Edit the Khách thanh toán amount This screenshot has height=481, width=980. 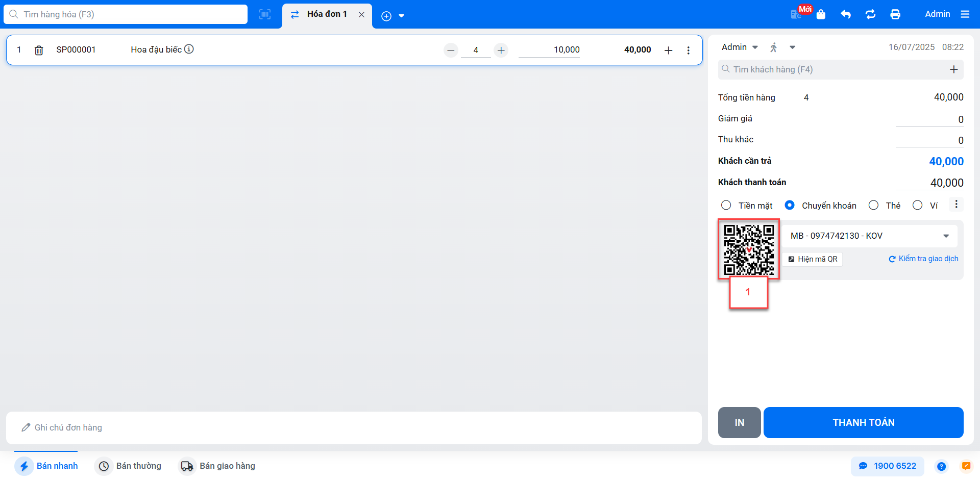(x=929, y=183)
